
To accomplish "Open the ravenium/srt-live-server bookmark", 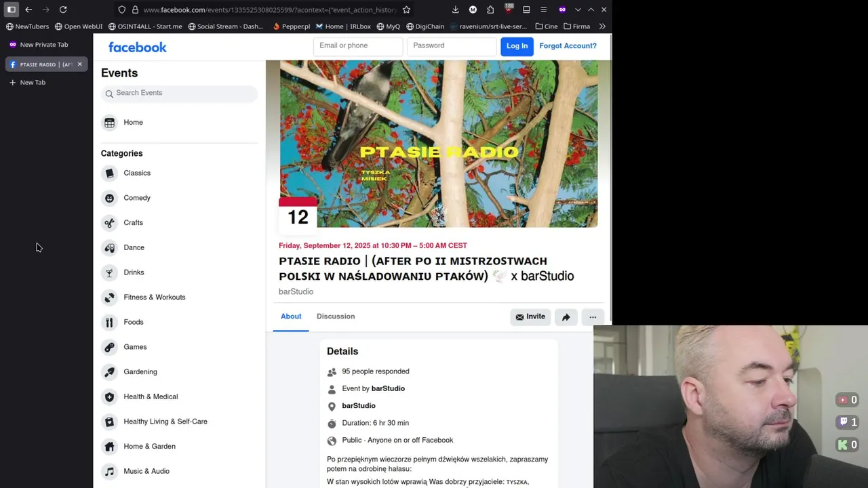I will click(x=488, y=26).
